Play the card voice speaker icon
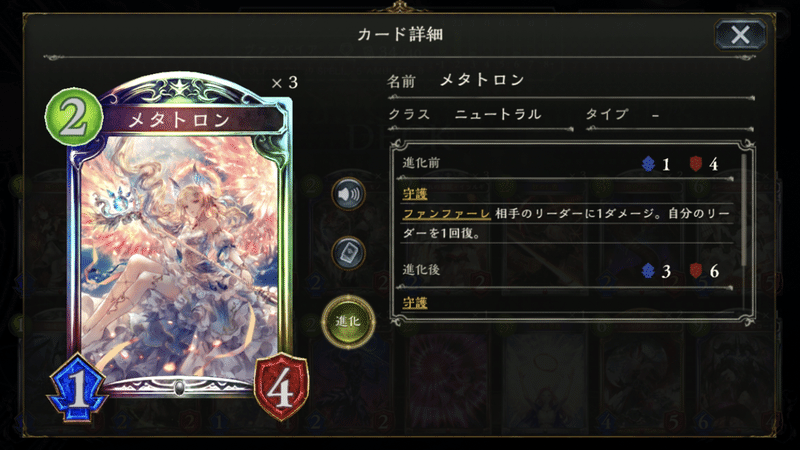Image resolution: width=800 pixels, height=450 pixels. 348,194
